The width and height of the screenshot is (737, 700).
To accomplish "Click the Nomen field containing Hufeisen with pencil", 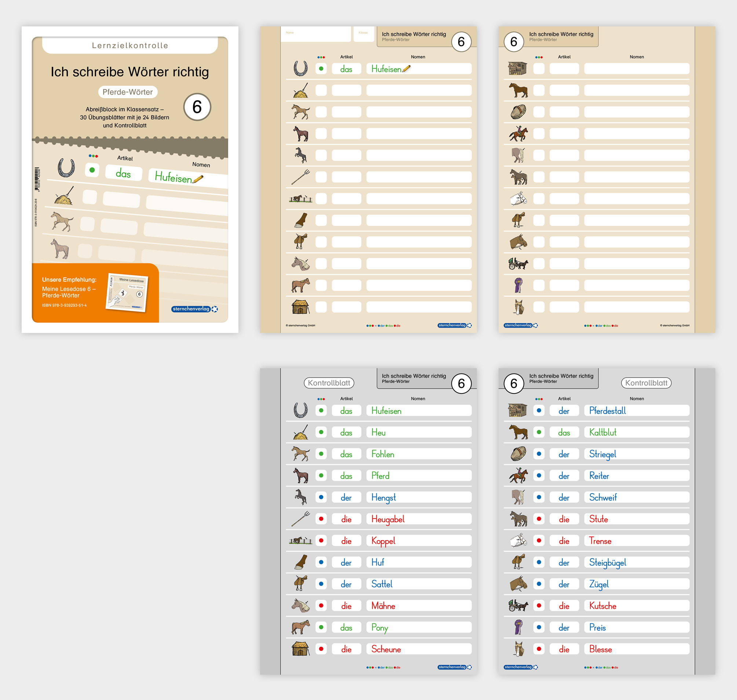I will tap(419, 69).
